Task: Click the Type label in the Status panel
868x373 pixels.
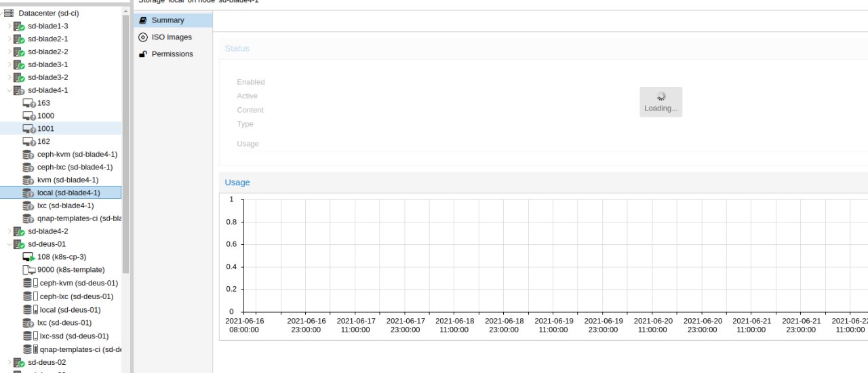Action: [245, 124]
